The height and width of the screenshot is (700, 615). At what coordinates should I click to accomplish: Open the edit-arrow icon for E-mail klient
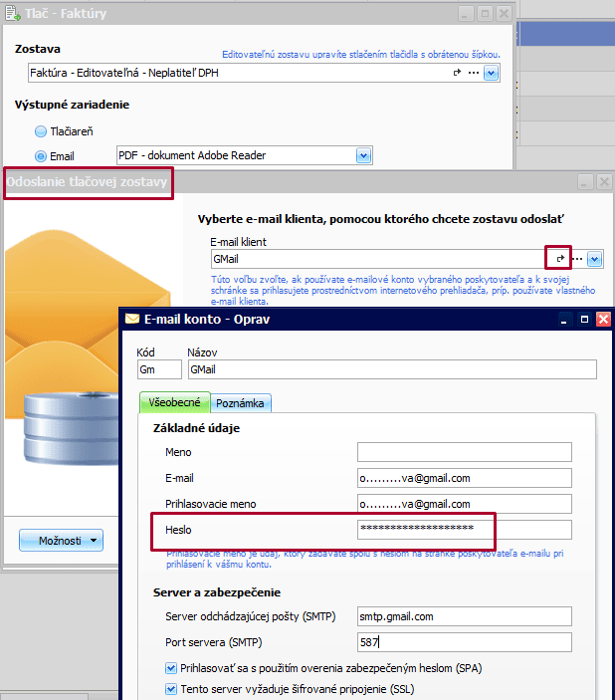[560, 258]
